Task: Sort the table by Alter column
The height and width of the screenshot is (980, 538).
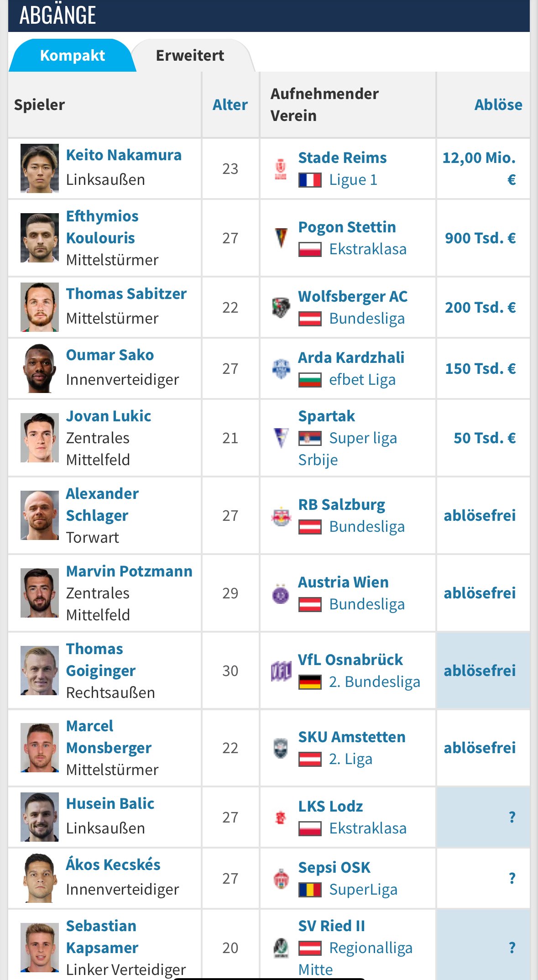Action: pos(230,105)
